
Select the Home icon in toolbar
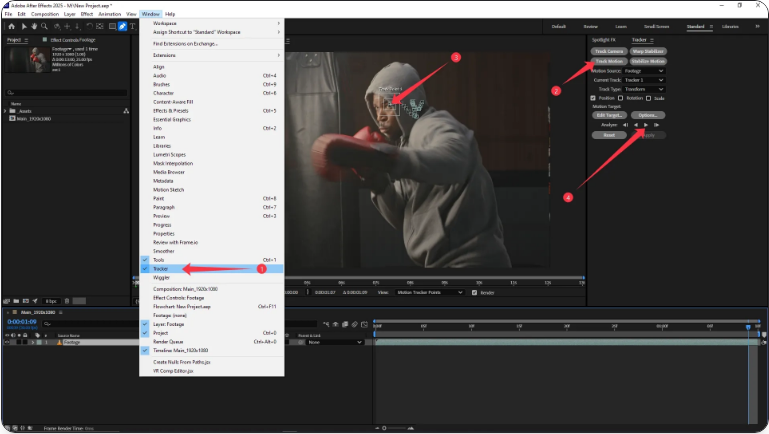tap(10, 26)
